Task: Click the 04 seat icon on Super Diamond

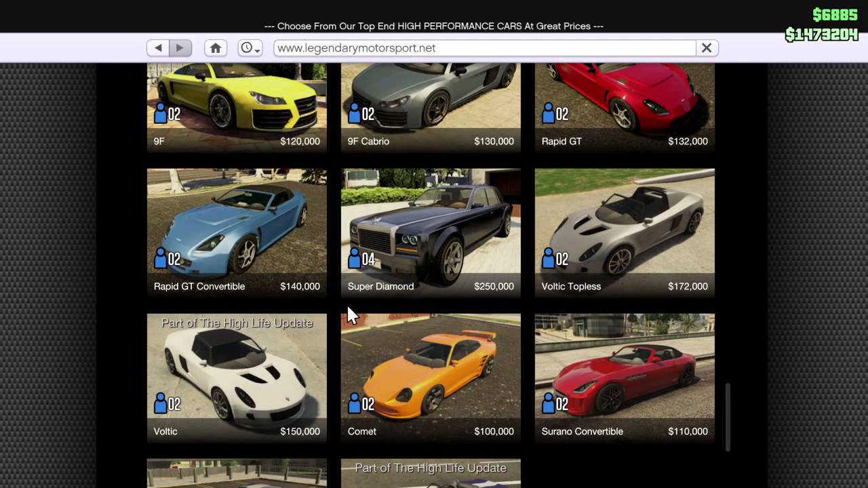Action: [x=361, y=259]
